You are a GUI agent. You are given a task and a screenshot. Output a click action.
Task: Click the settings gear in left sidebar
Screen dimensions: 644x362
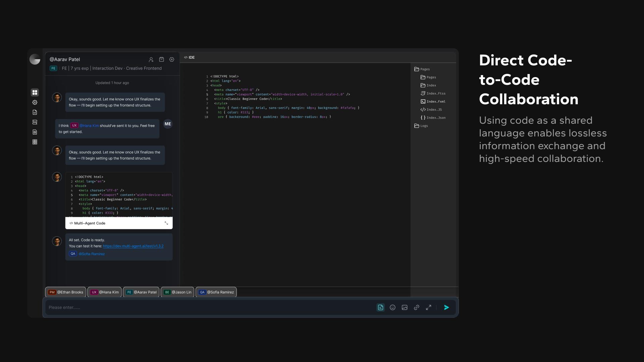point(35,102)
